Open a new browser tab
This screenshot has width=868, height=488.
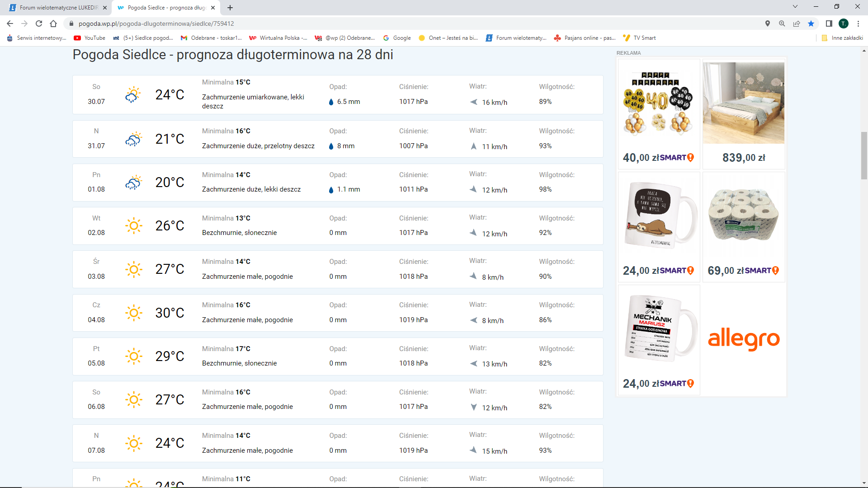tap(230, 8)
